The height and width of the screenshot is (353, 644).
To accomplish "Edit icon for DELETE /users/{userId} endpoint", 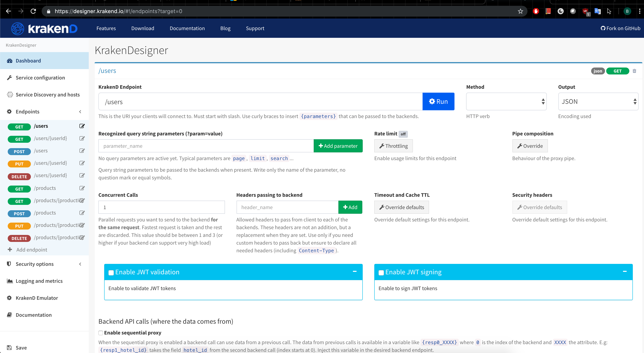I will coord(82,176).
